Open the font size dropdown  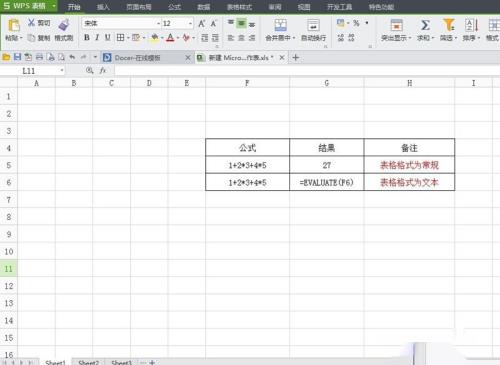190,24
